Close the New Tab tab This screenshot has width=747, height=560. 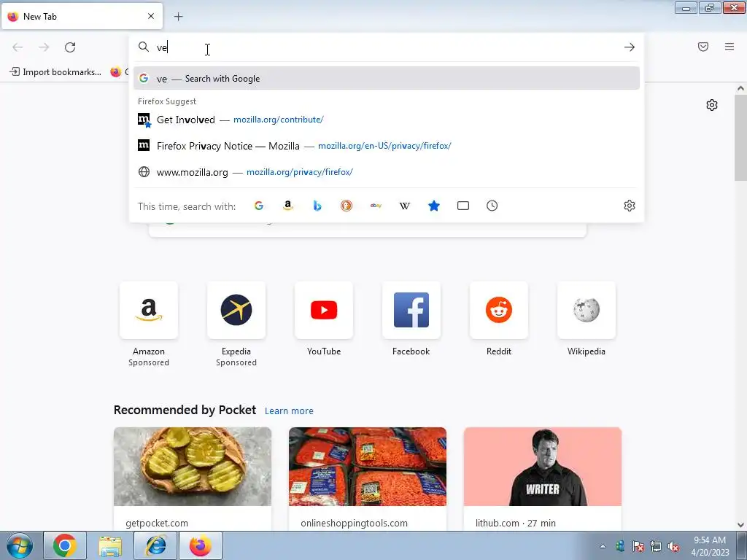pos(151,16)
